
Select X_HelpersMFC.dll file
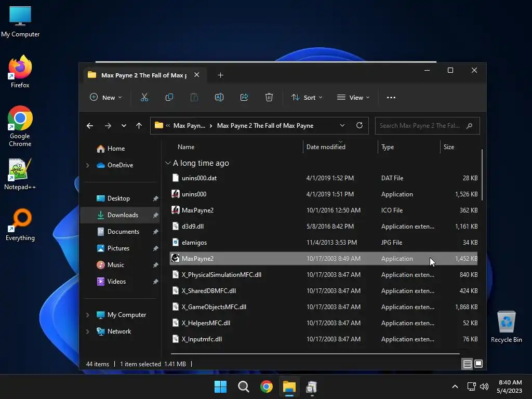point(323,323)
